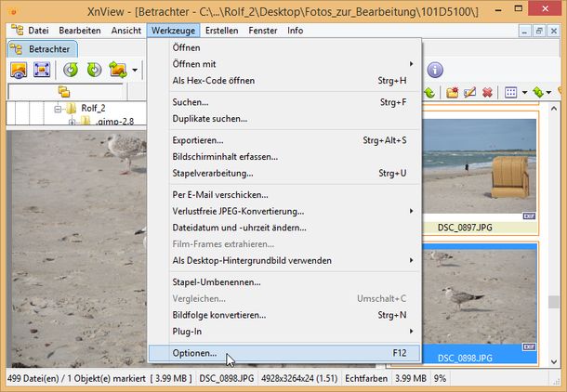Click the fullscreen view toolbar icon
The width and height of the screenshot is (567, 392).
coord(42,70)
